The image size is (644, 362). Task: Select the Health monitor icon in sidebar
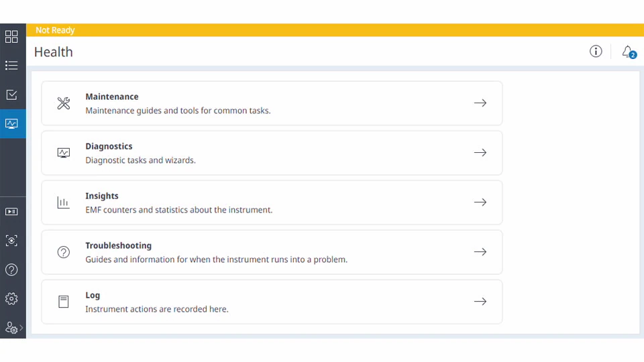11,123
